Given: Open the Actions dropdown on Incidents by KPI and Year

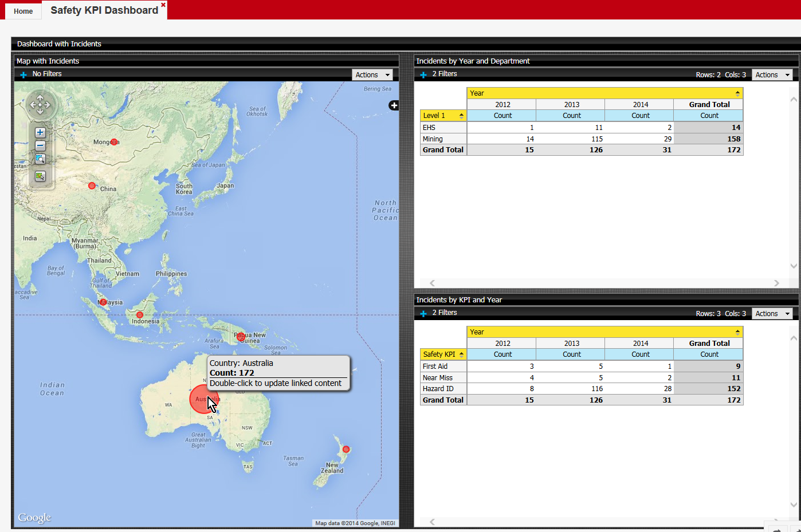Looking at the screenshot, I should tap(772, 313).
